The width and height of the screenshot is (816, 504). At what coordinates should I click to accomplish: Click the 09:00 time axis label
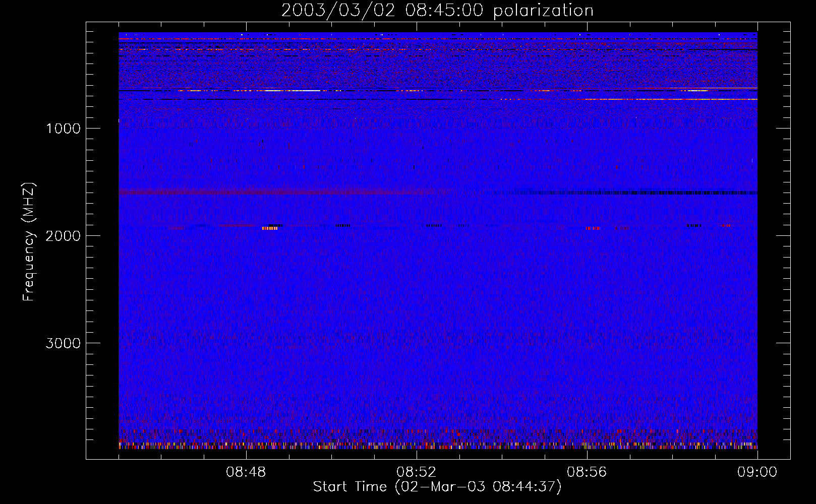pyautogui.click(x=757, y=472)
